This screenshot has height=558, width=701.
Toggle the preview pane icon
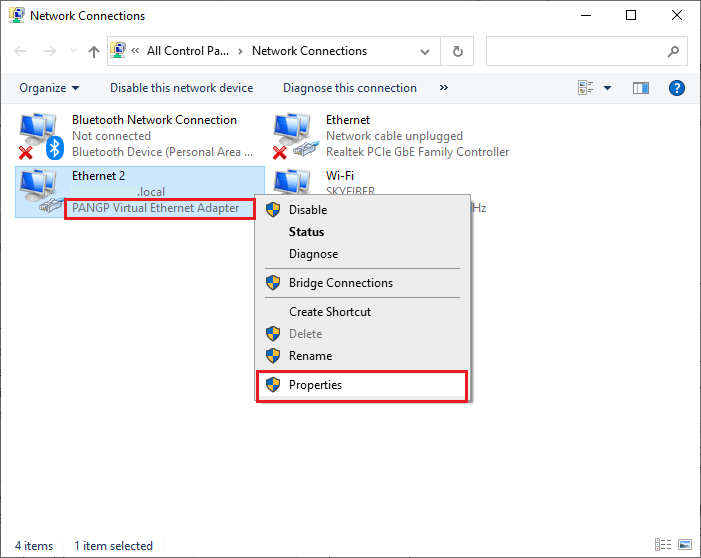click(x=641, y=88)
